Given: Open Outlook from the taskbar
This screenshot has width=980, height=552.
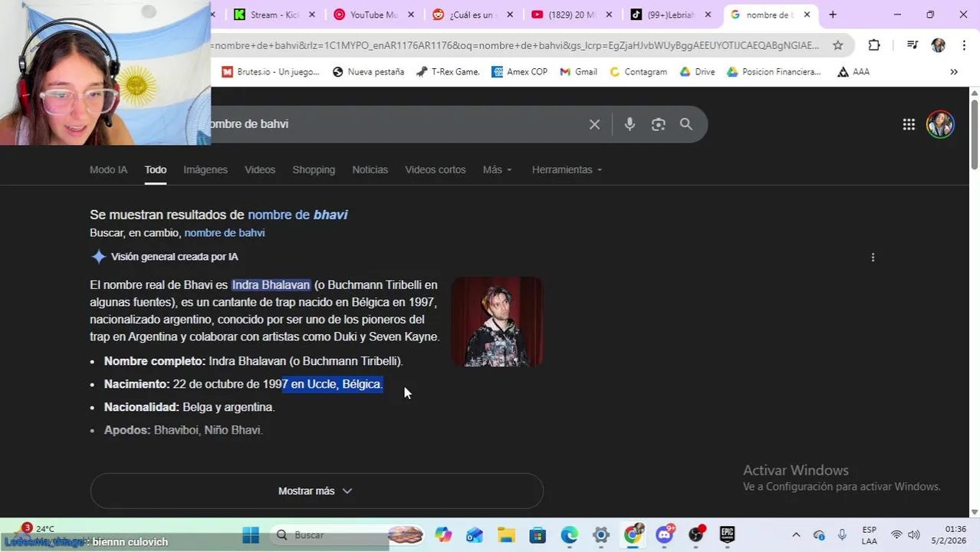Looking at the screenshot, I should tap(475, 535).
